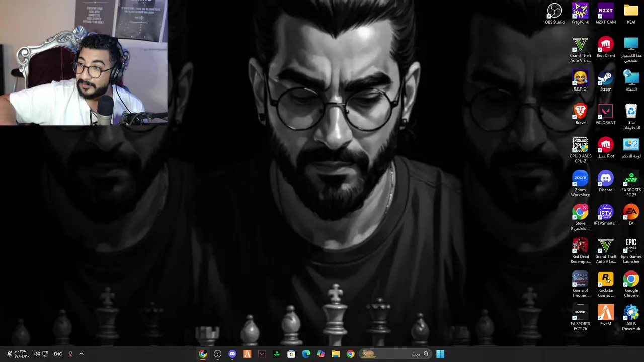Select the عميل Riot desktop shortcut

pyautogui.click(x=606, y=148)
